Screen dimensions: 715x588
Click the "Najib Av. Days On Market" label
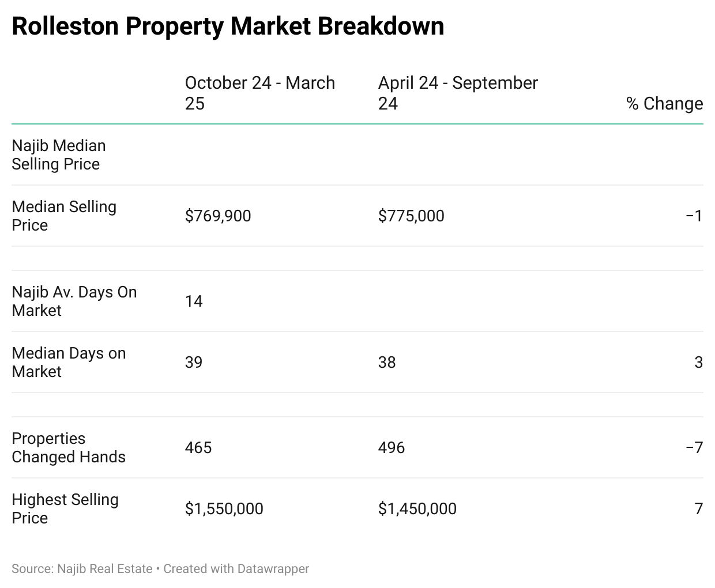[74, 301]
